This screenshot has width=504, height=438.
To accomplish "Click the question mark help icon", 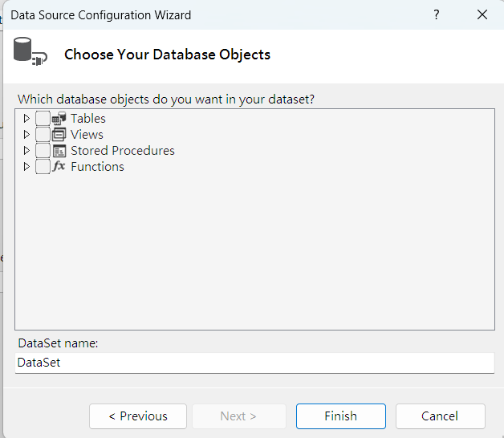I will tap(437, 15).
